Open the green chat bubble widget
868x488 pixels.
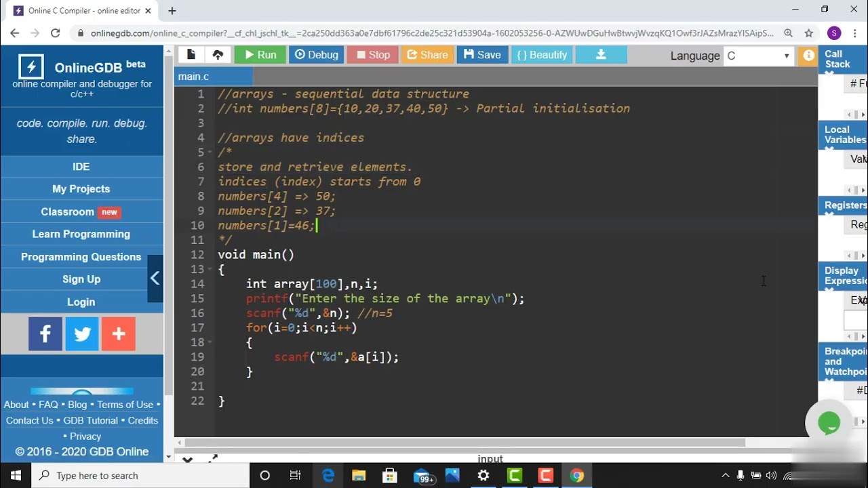coord(829,423)
